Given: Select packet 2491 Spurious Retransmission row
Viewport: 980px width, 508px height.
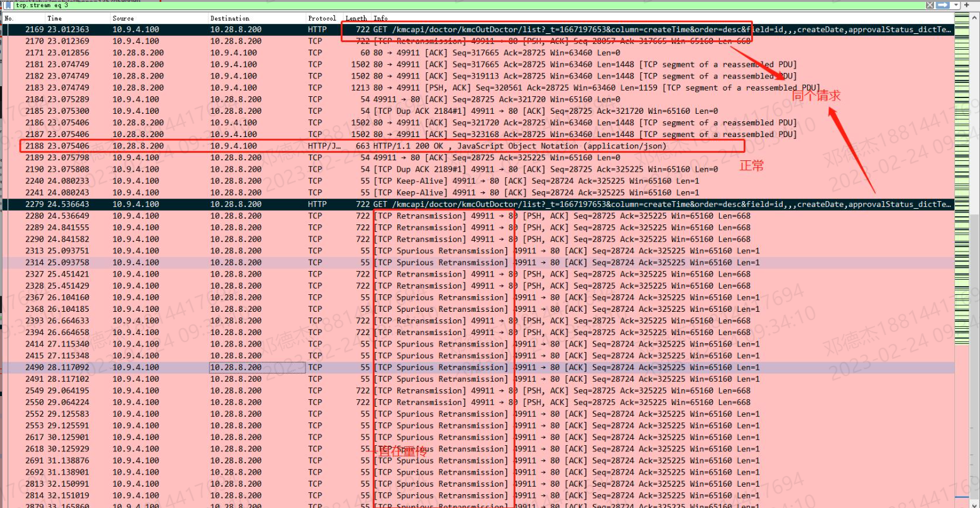Looking at the screenshot, I should tap(478, 378).
